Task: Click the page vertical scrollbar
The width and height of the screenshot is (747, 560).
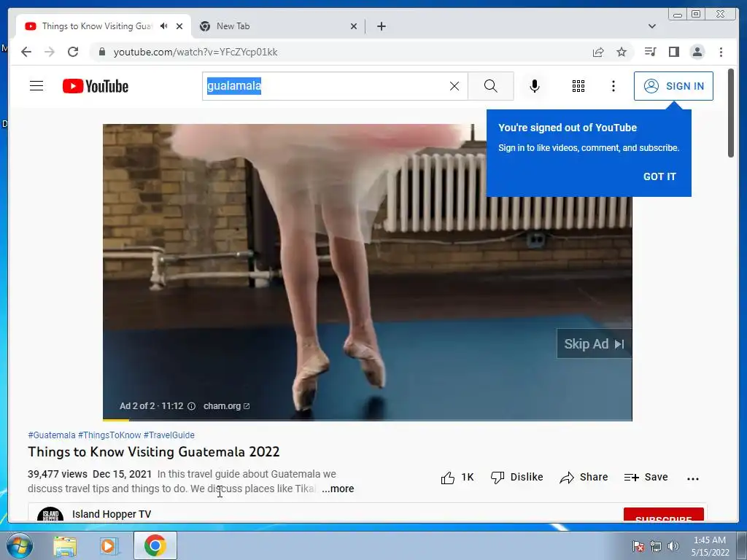Action: (x=731, y=113)
